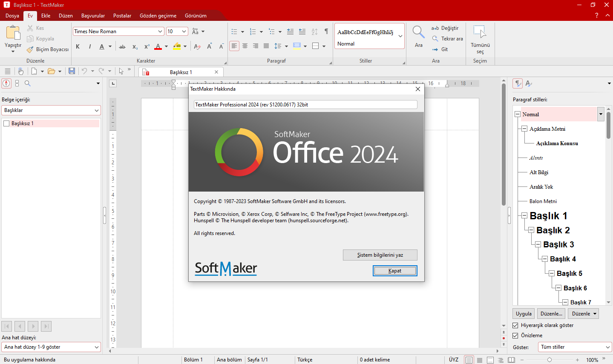This screenshot has width=613, height=364.
Task: Toggle bold K formatting
Action: click(x=78, y=46)
